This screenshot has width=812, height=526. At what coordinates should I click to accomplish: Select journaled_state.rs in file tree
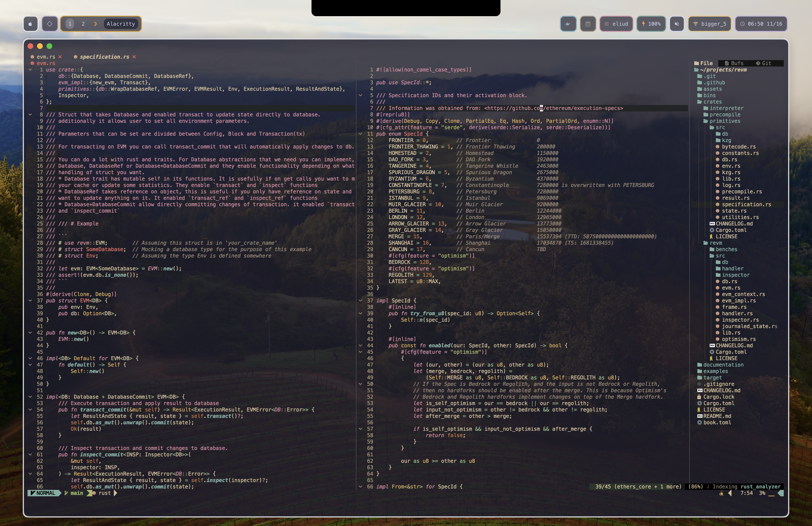coord(749,326)
